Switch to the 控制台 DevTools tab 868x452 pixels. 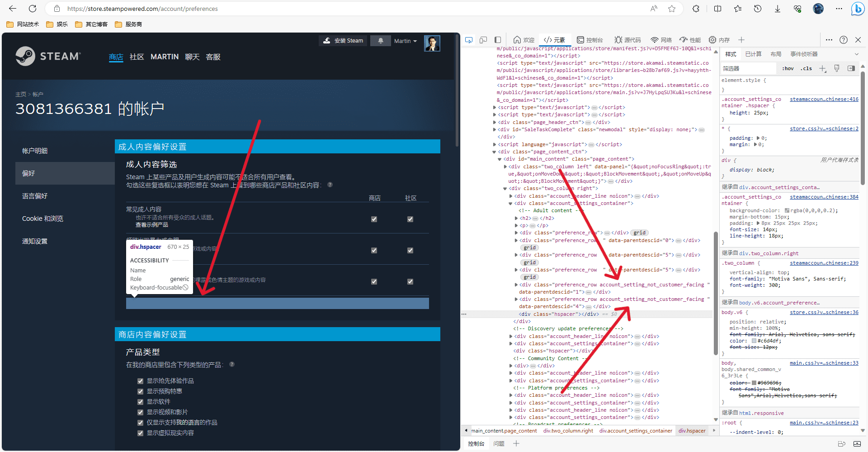click(590, 40)
